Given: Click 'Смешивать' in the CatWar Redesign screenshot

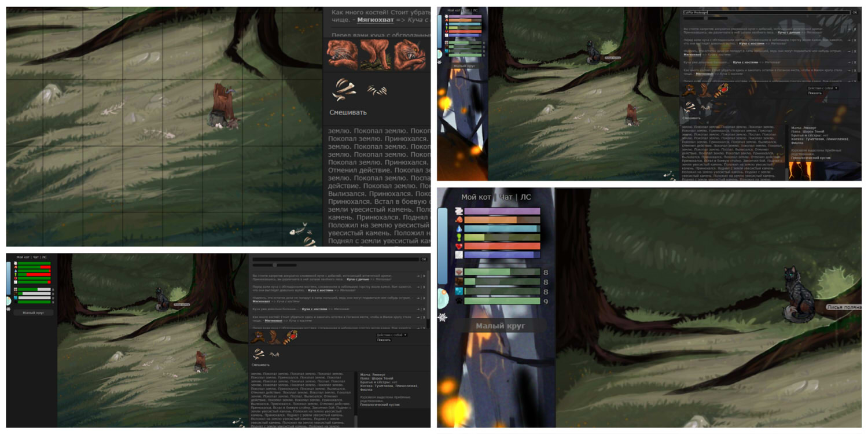Looking at the screenshot, I should 692,118.
